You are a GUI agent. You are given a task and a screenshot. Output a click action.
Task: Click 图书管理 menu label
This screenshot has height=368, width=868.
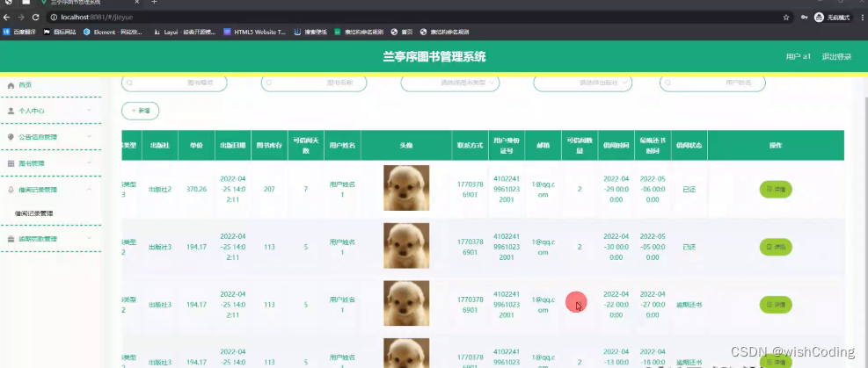(32, 163)
